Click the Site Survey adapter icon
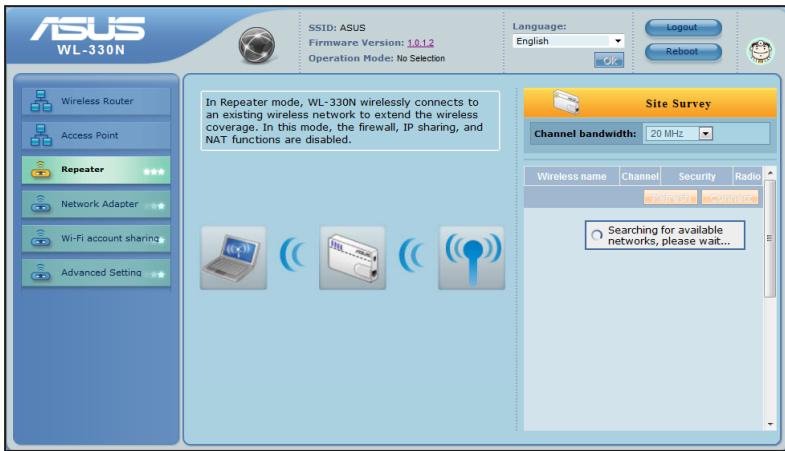The image size is (785, 451). (567, 102)
